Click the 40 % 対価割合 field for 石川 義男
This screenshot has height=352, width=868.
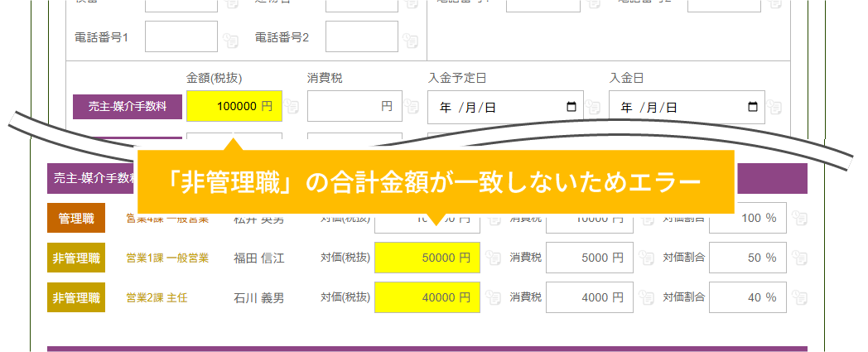pos(746,297)
